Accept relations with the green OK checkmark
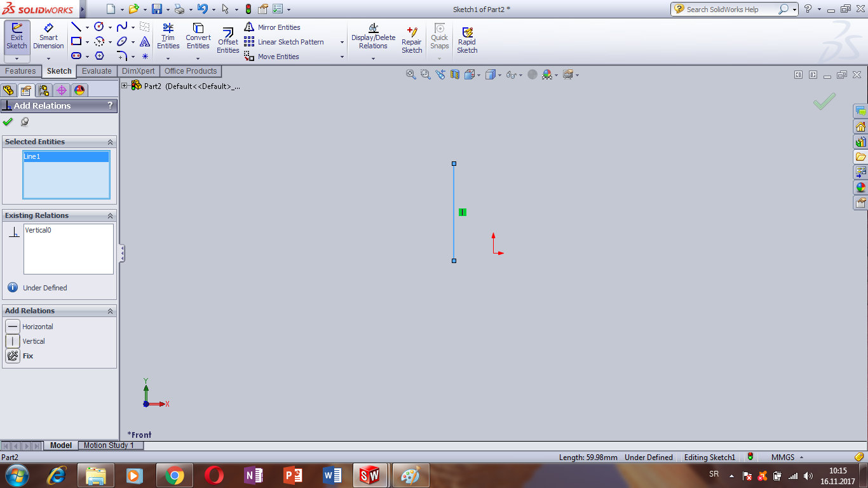The width and height of the screenshot is (868, 488). coord(8,122)
